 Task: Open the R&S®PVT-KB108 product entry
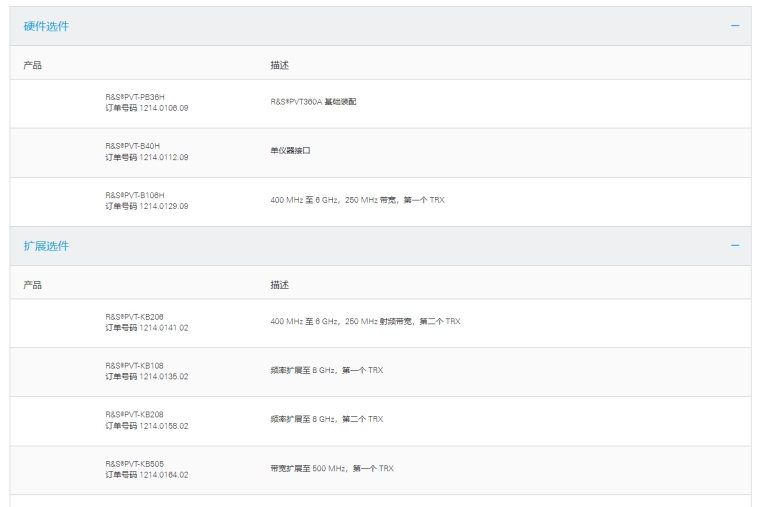click(x=135, y=366)
